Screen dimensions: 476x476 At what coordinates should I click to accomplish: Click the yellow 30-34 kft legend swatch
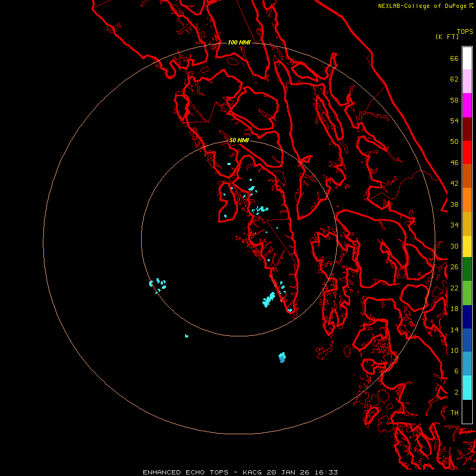[467, 246]
